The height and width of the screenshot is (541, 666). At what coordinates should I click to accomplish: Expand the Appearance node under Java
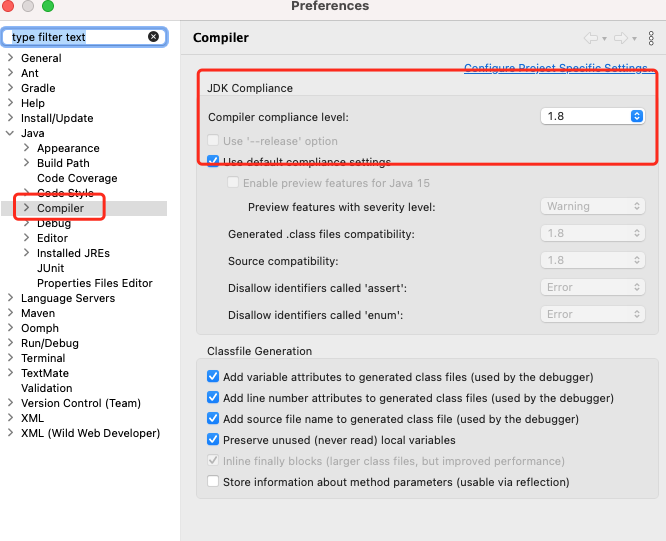click(26, 147)
